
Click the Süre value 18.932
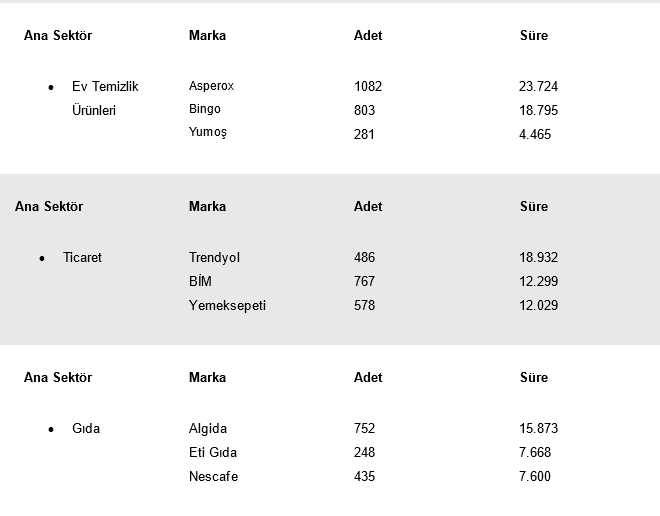coord(538,257)
